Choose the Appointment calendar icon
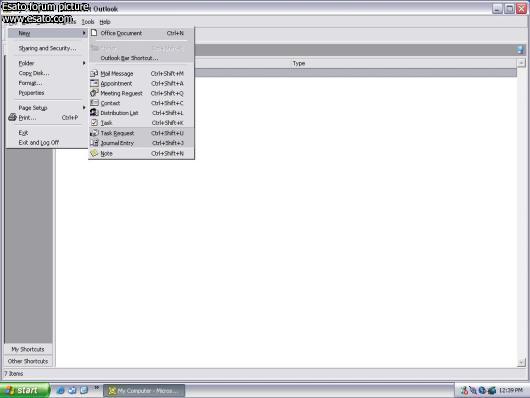The height and width of the screenshot is (398, 530). coord(94,83)
